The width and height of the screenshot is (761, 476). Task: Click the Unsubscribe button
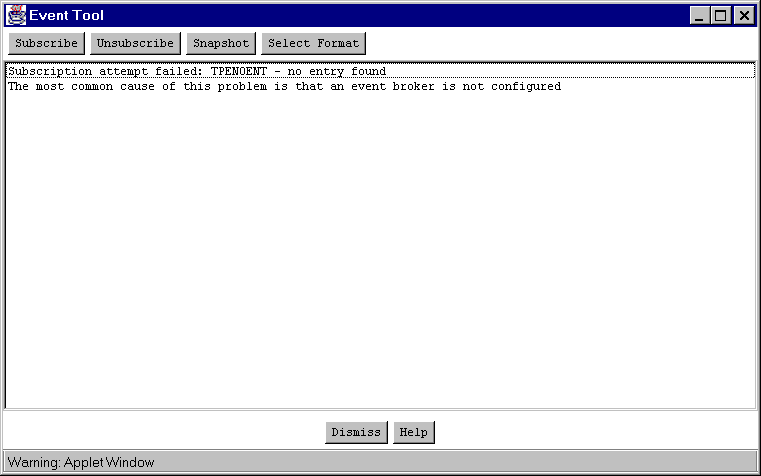click(x=135, y=43)
